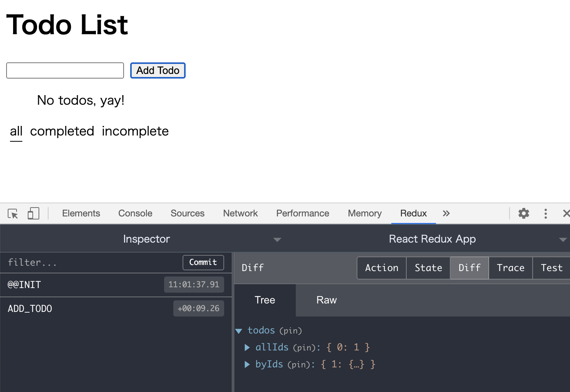Filter todos by completed
The image size is (570, 392).
point(62,131)
